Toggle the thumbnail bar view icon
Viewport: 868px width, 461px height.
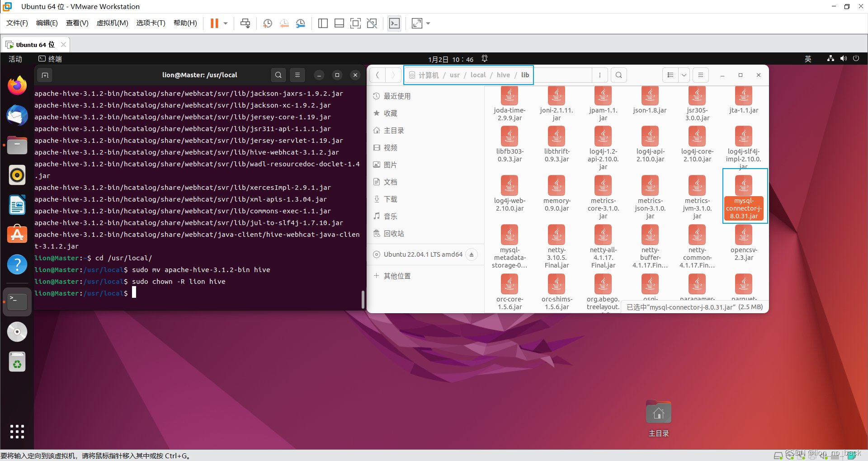339,23
